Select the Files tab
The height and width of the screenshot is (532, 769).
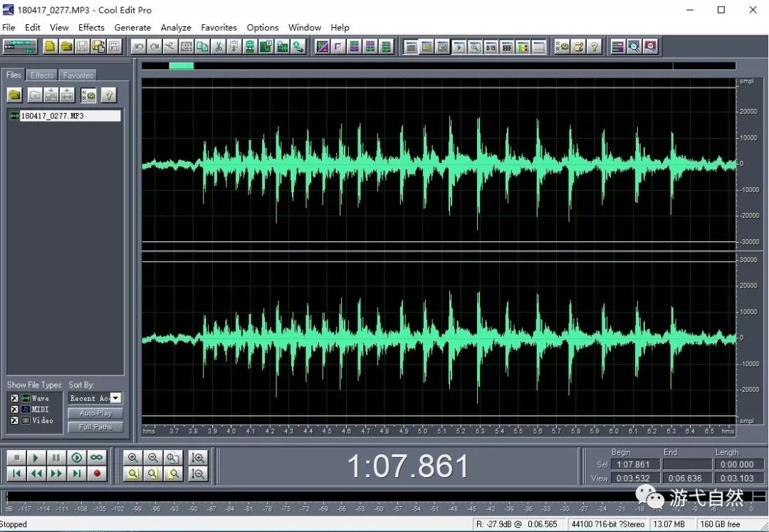(14, 75)
